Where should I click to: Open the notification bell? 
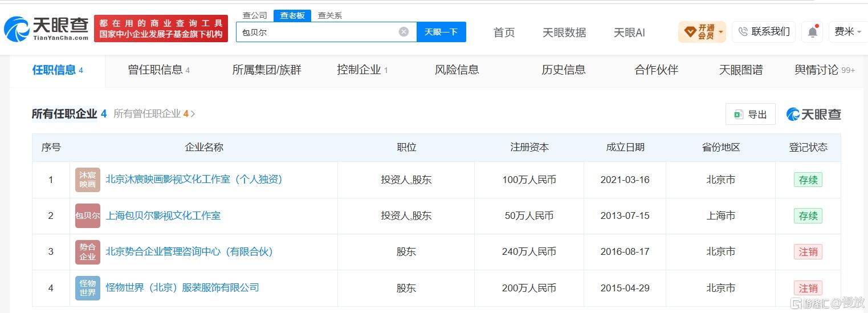[x=812, y=32]
